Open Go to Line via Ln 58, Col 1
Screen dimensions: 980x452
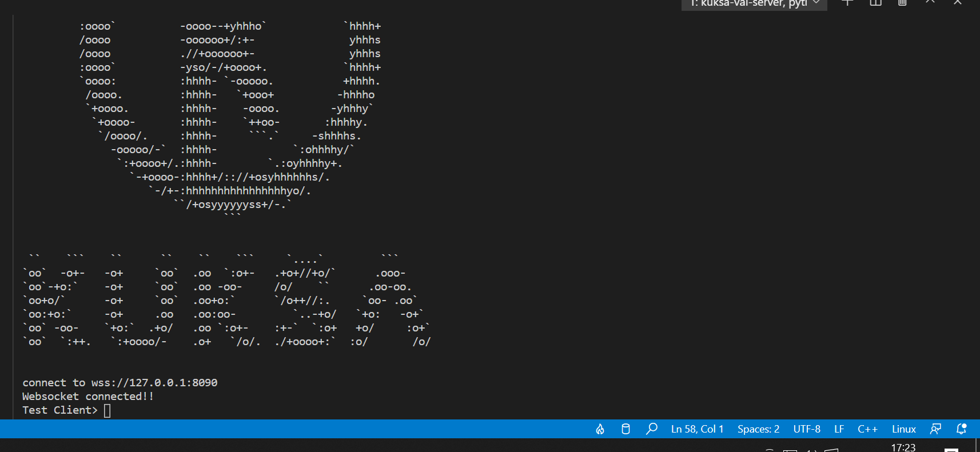pos(697,429)
